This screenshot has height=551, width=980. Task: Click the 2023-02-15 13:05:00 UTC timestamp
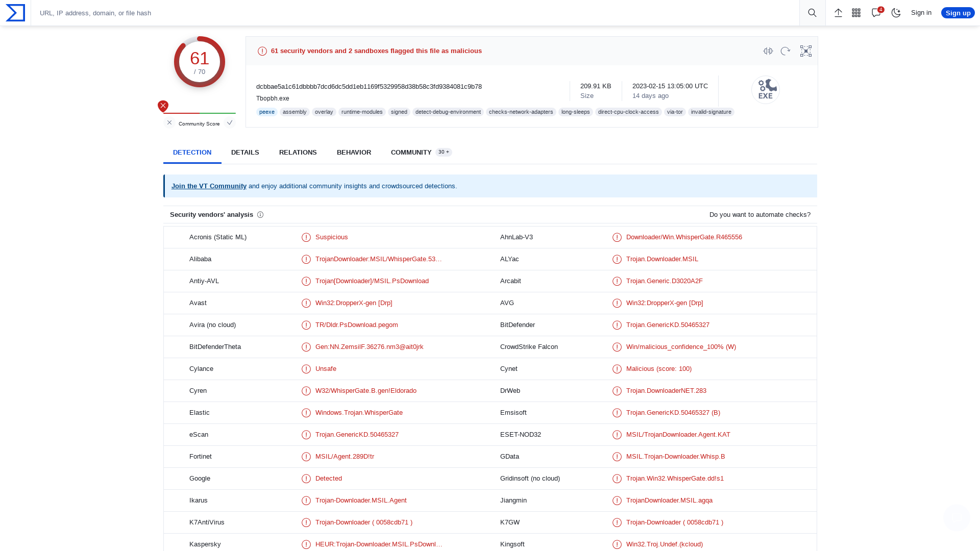pos(670,86)
